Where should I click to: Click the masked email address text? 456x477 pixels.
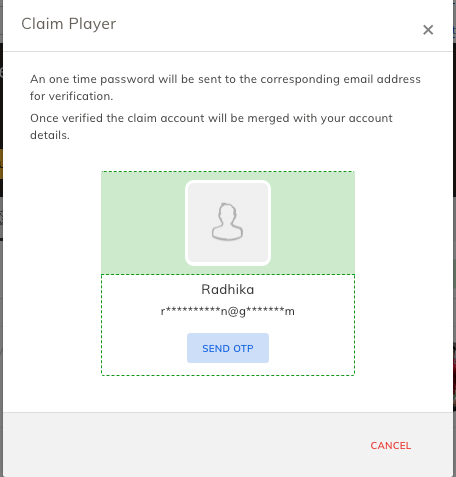point(228,311)
